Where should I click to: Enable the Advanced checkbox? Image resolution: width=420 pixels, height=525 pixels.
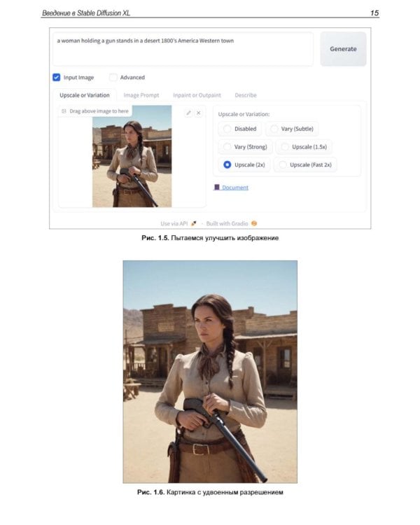tap(113, 77)
